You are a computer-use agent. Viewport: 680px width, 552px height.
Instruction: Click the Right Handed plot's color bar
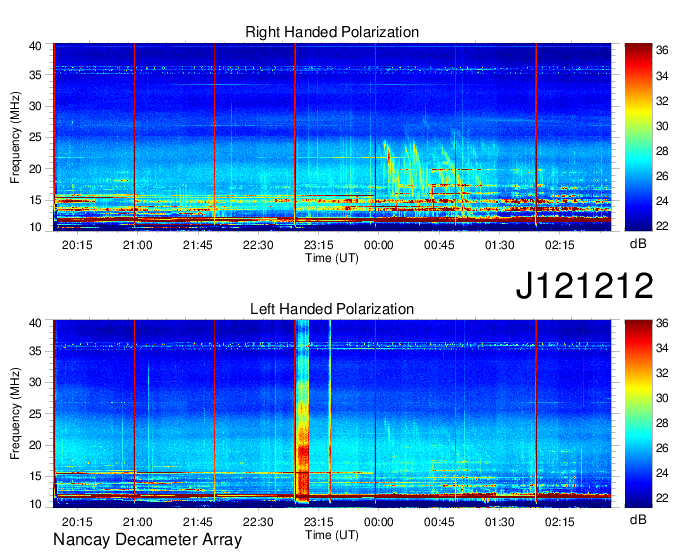tap(638, 137)
